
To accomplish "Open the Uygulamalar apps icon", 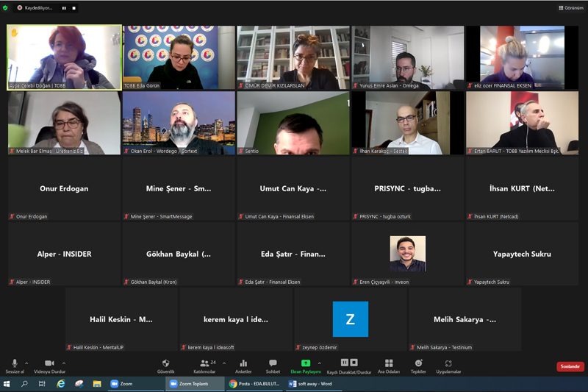I will (448, 366).
